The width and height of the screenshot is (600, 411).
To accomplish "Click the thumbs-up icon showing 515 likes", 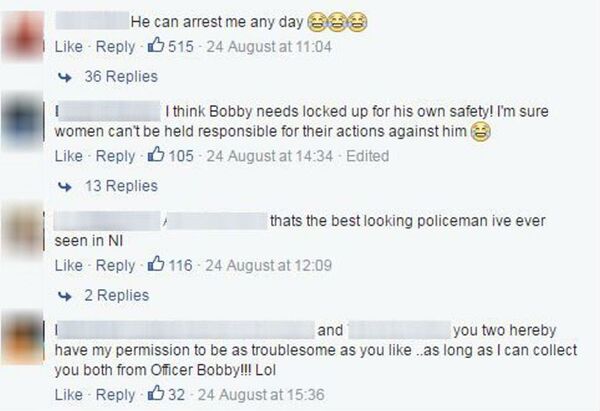I will click(156, 46).
